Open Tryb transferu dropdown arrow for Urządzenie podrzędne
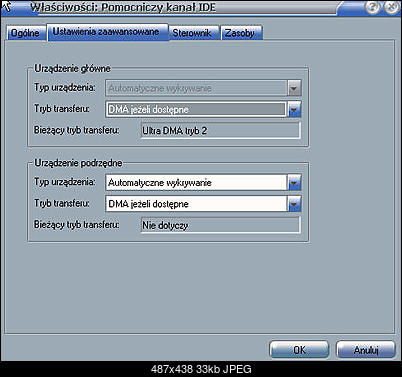 (x=294, y=204)
